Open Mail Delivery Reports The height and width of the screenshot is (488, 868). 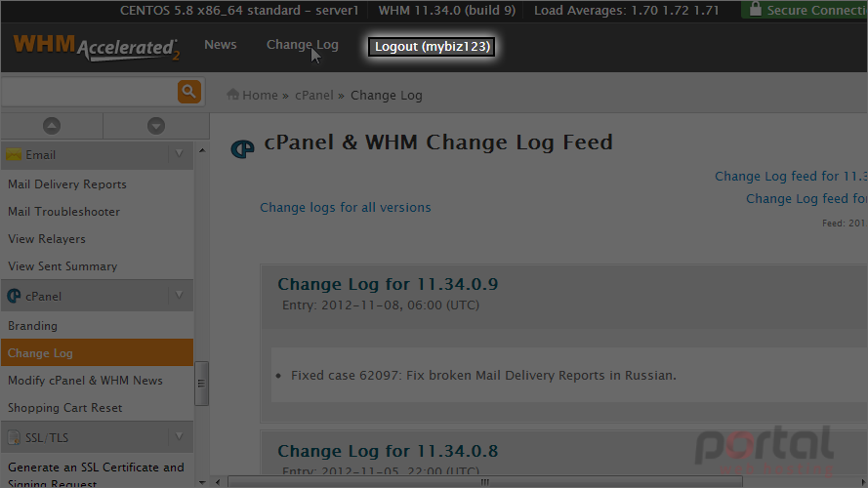[67, 184]
